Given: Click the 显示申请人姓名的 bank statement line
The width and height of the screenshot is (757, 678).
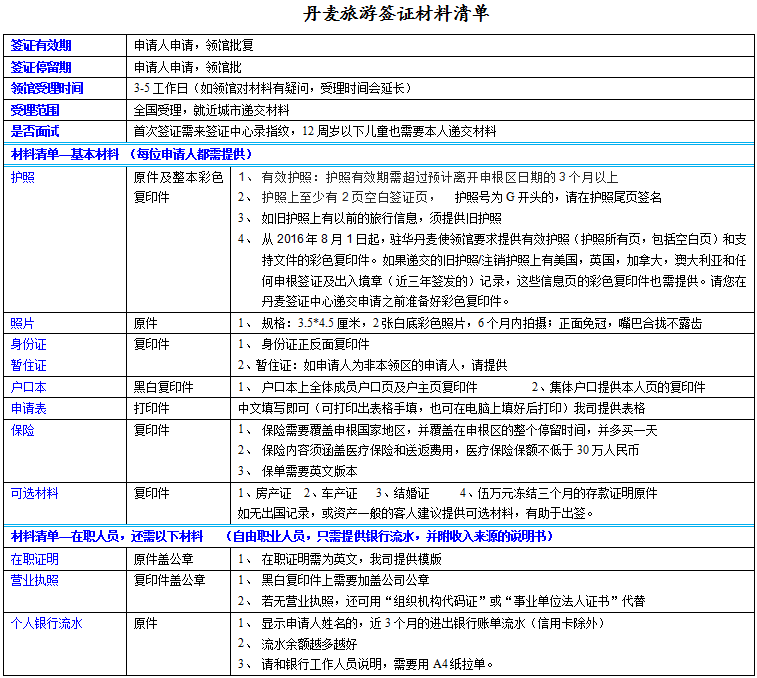Looking at the screenshot, I should click(x=421, y=623).
